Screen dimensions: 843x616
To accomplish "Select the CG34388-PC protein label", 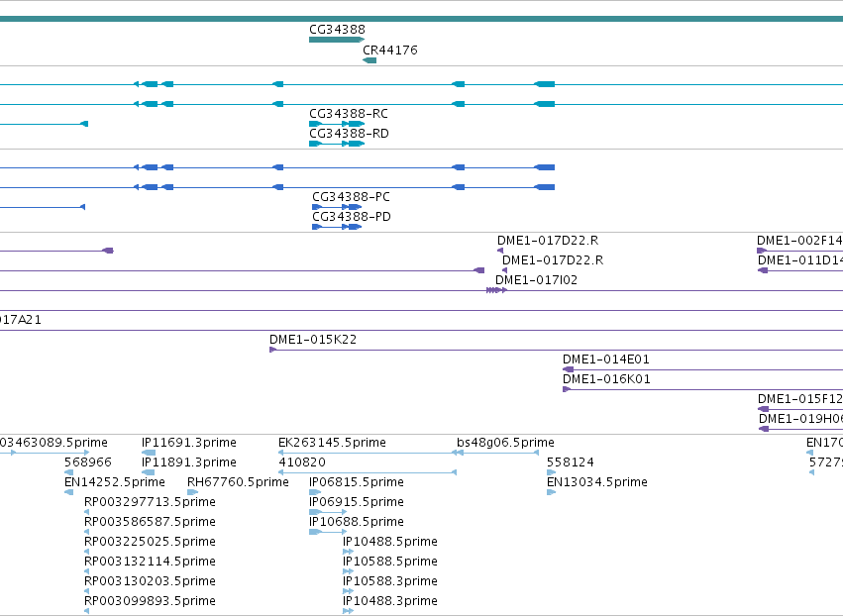I will (351, 197).
